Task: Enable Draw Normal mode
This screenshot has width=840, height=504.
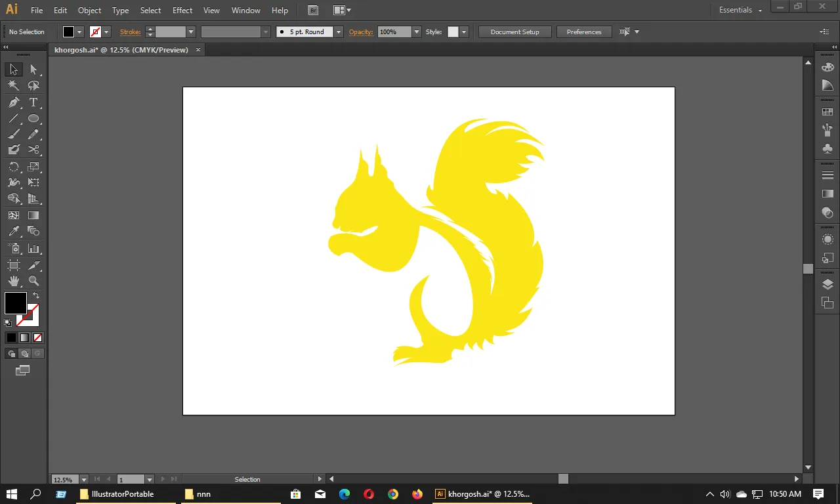Action: [x=11, y=354]
